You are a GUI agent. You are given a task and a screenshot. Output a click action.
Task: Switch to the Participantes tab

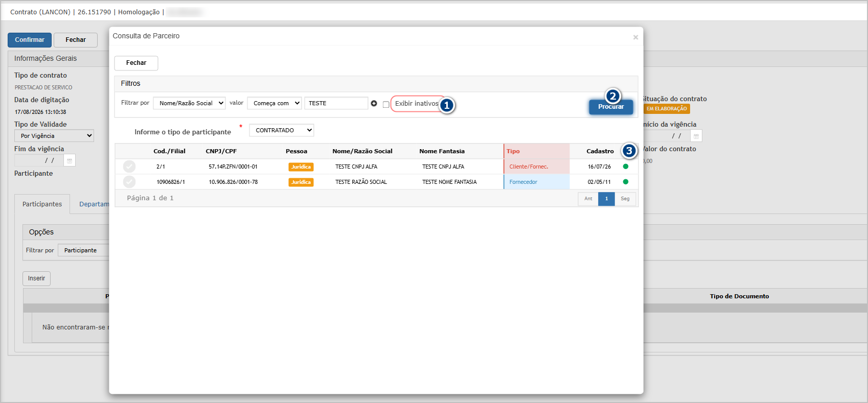42,204
